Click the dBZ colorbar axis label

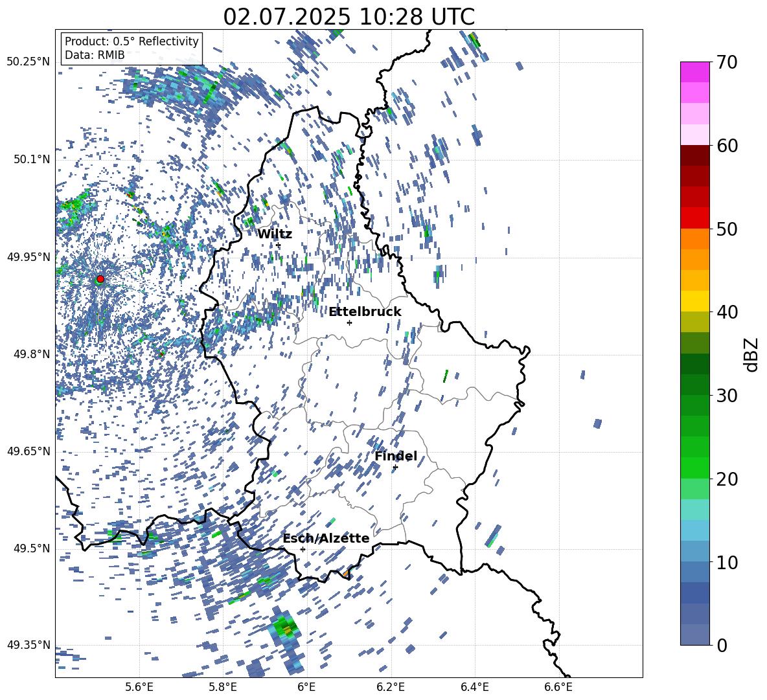click(x=751, y=354)
